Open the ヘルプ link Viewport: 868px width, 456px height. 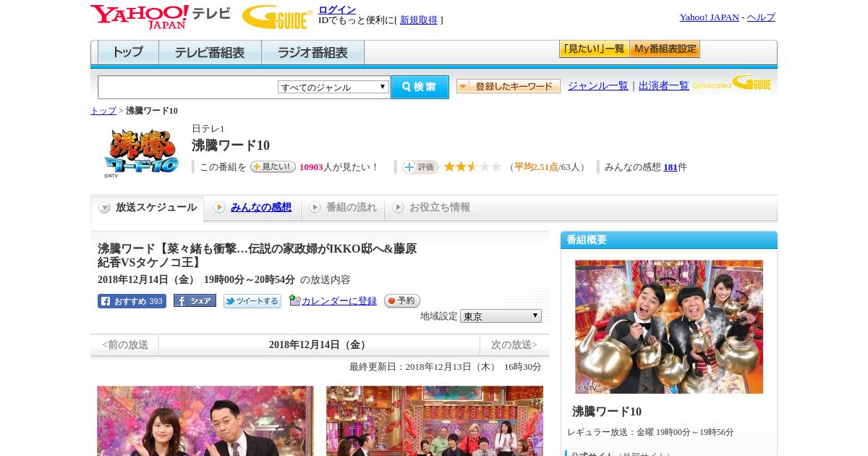pyautogui.click(x=761, y=17)
